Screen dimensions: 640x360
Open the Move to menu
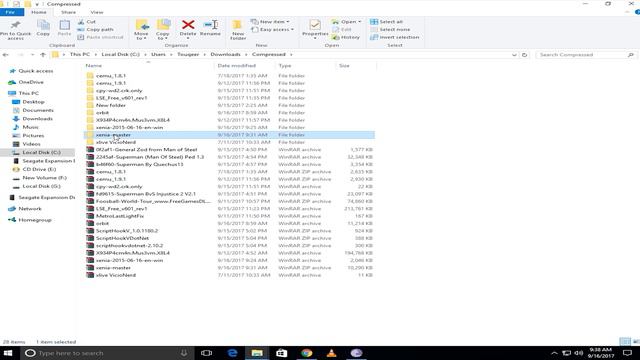[x=141, y=30]
